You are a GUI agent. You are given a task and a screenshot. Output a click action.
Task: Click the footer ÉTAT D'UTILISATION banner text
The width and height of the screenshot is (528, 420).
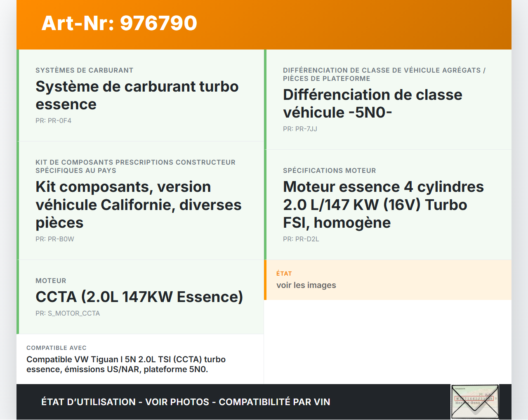point(186,402)
